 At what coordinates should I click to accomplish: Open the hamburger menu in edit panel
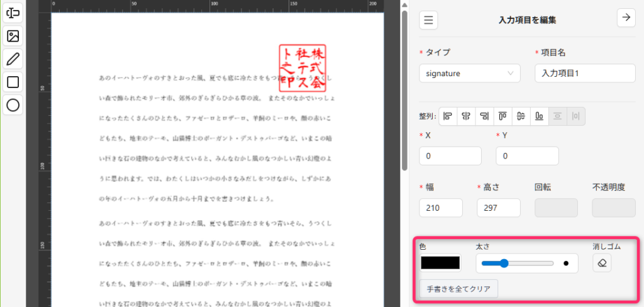429,20
